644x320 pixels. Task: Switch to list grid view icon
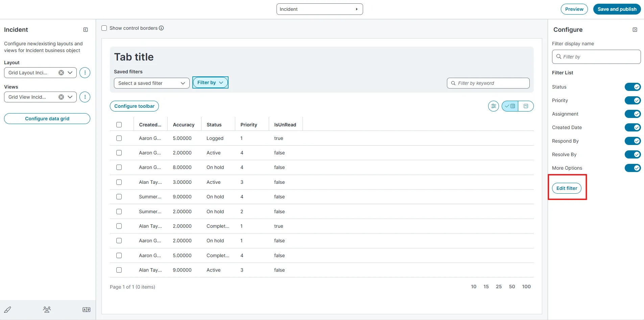tap(510, 106)
